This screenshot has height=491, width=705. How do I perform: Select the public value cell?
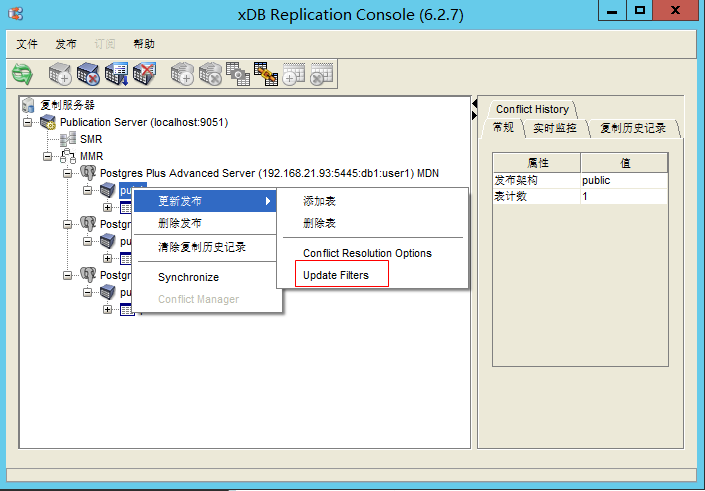(624, 180)
